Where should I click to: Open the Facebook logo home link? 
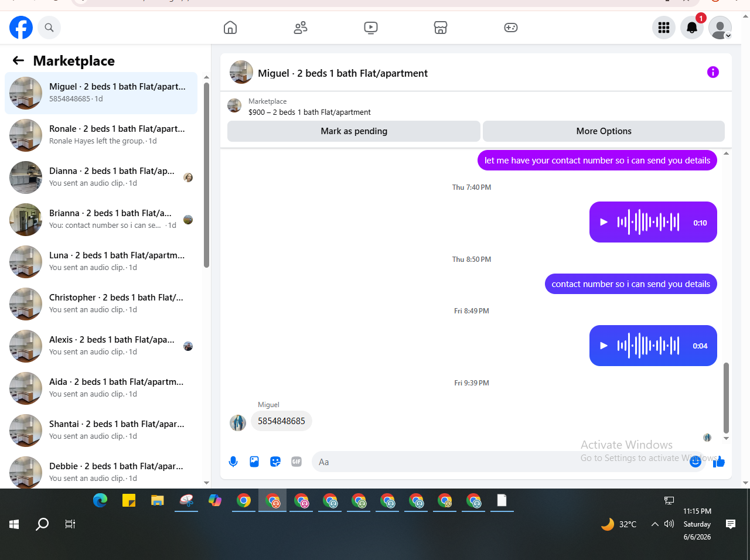pos(21,28)
